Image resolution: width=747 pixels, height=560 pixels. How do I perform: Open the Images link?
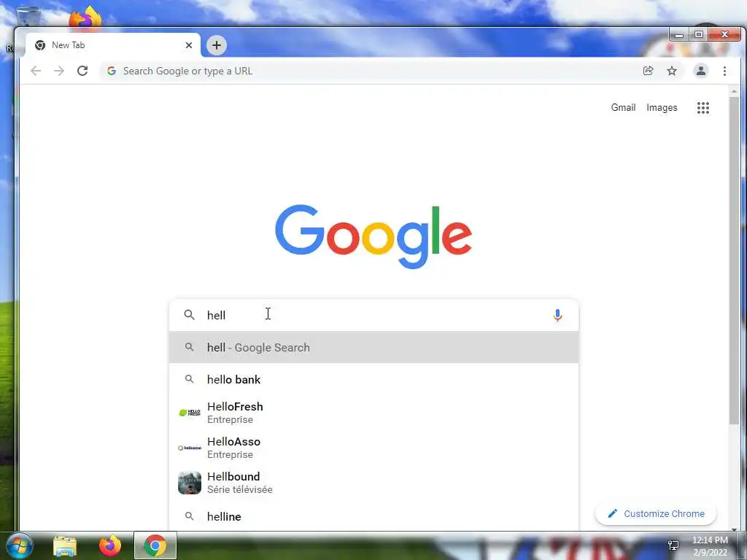(x=662, y=108)
